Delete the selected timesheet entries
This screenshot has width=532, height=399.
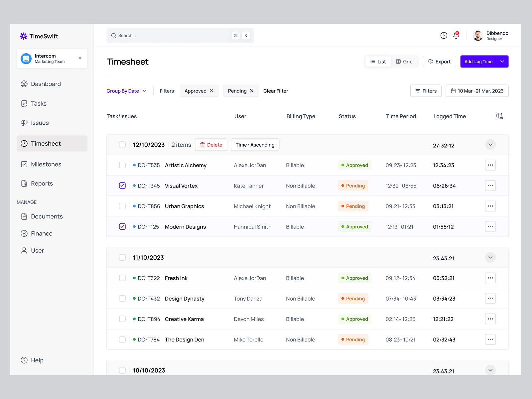(x=211, y=145)
